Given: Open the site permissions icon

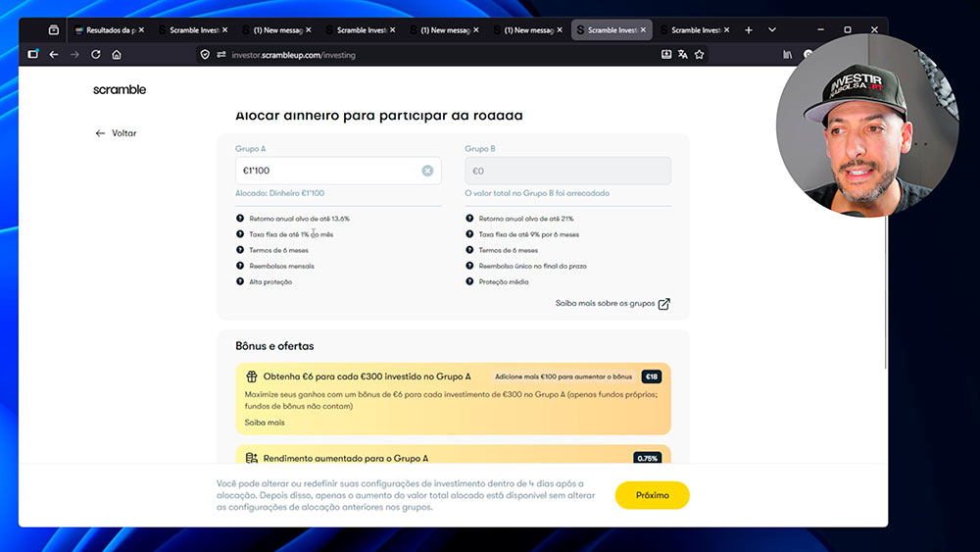Looking at the screenshot, I should 221,55.
